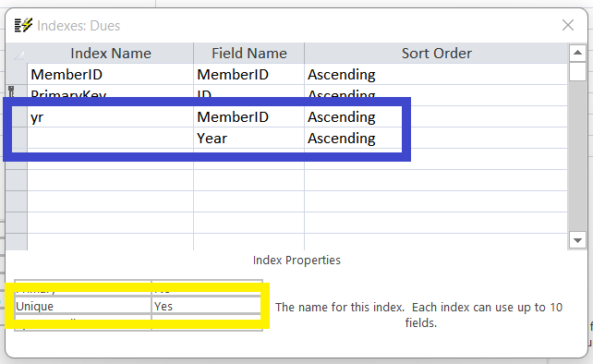Screen dimensions: 593x364
Task: Click the first-row Ascending sort order cell
Action: coord(436,74)
